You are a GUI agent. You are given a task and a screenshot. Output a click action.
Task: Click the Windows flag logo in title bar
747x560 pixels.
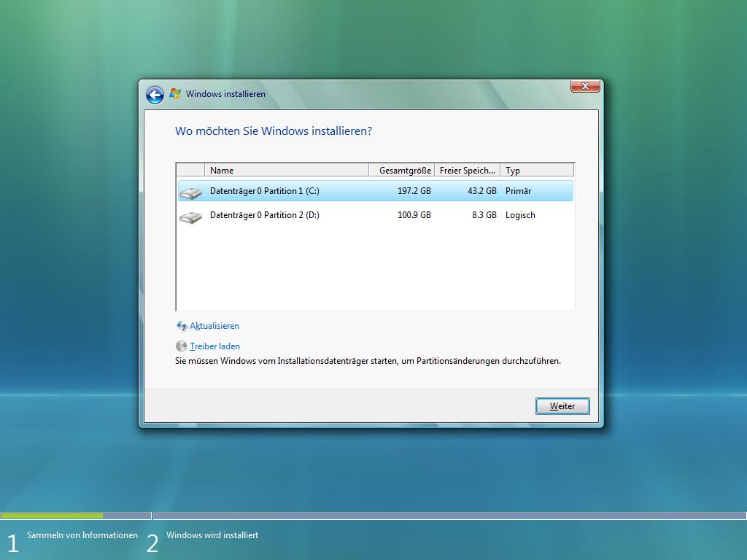[175, 94]
